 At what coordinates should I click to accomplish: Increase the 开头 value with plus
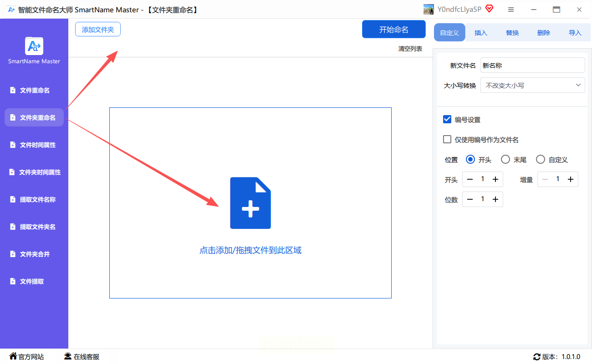[x=495, y=179]
